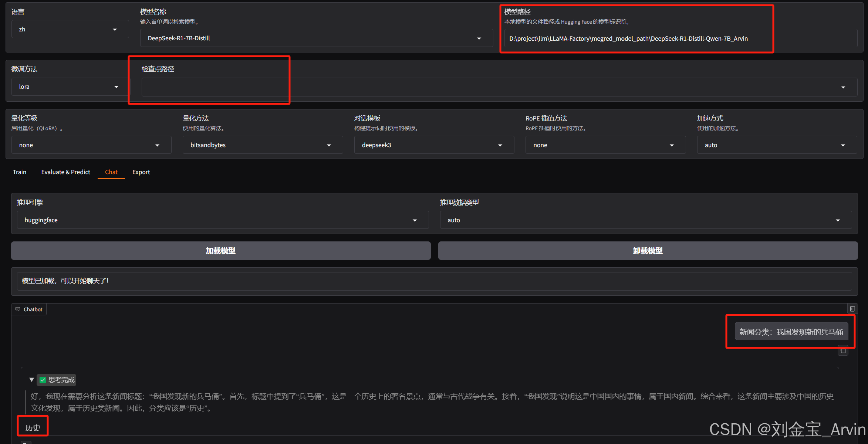The width and height of the screenshot is (868, 444).
Task: Open the 对话模板 deepseek3 dropdown
Action: coord(500,145)
